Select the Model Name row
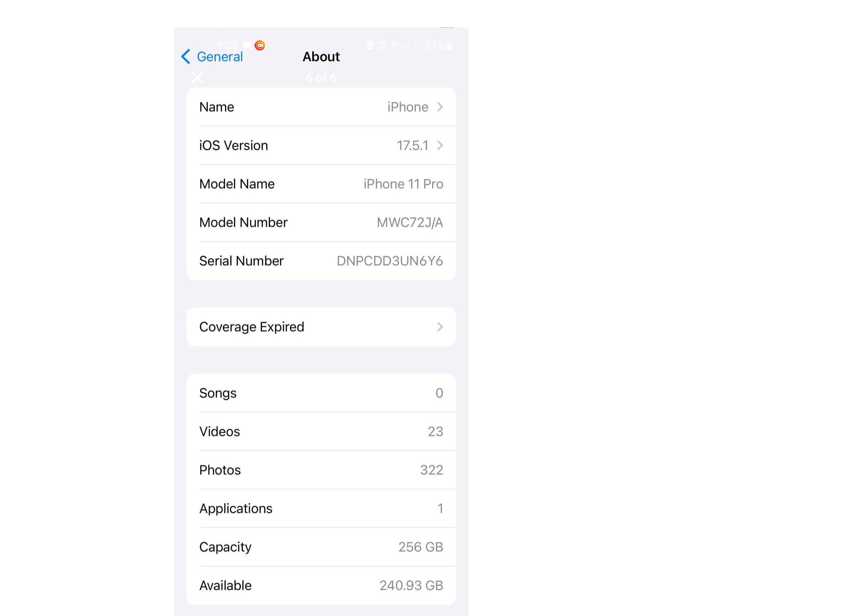The image size is (850, 616). 321,184
